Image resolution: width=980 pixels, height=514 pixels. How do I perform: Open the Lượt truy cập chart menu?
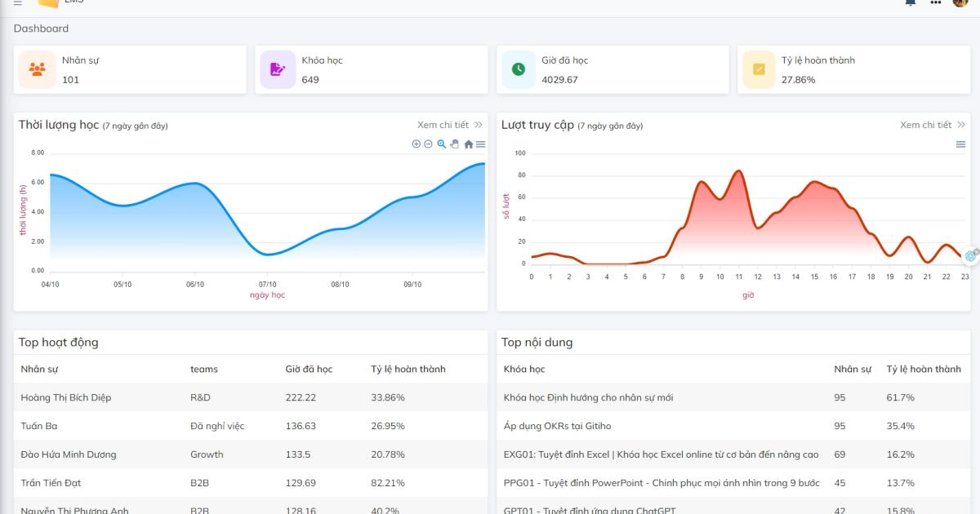click(961, 144)
